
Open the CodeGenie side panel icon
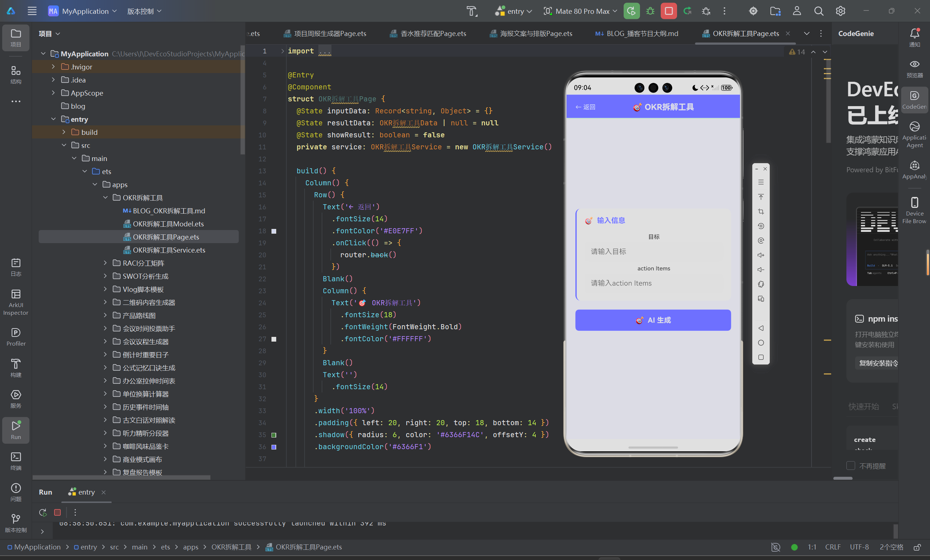[914, 100]
